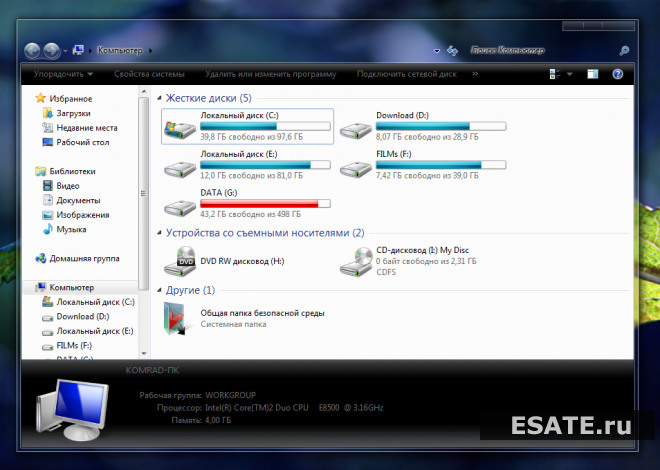Click the magnifier search icon

point(624,51)
